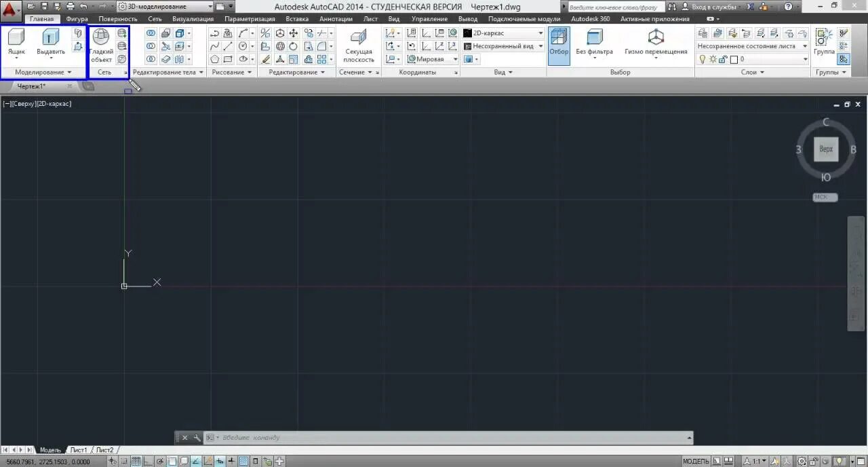Image resolution: width=868 pixels, height=467 pixels.
Task: Toggle the Отбор culling button
Action: click(559, 45)
